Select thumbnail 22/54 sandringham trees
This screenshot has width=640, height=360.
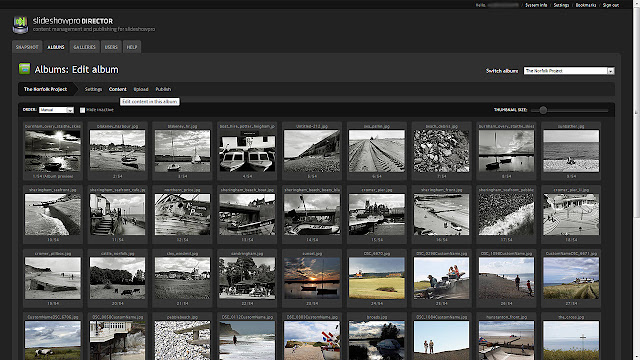(247, 278)
